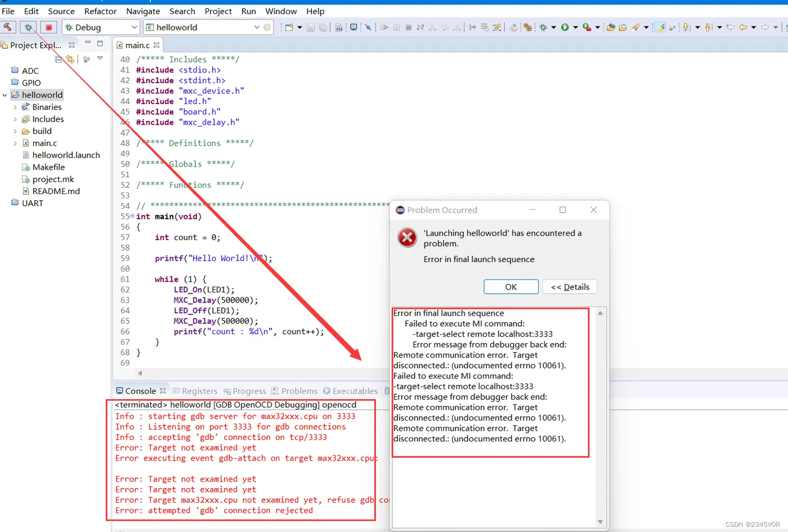
Task: Open the New wizard dropdown arrow
Action: point(299,27)
